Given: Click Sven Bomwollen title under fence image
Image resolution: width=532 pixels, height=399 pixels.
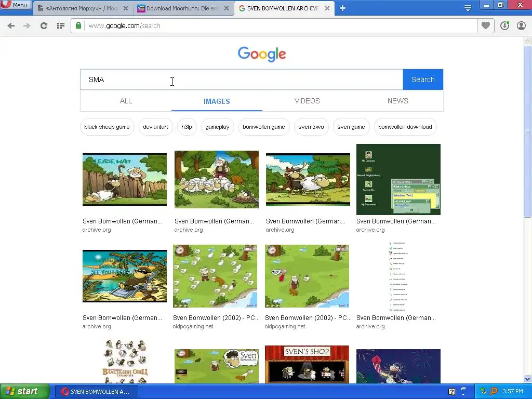Looking at the screenshot, I should (x=122, y=221).
